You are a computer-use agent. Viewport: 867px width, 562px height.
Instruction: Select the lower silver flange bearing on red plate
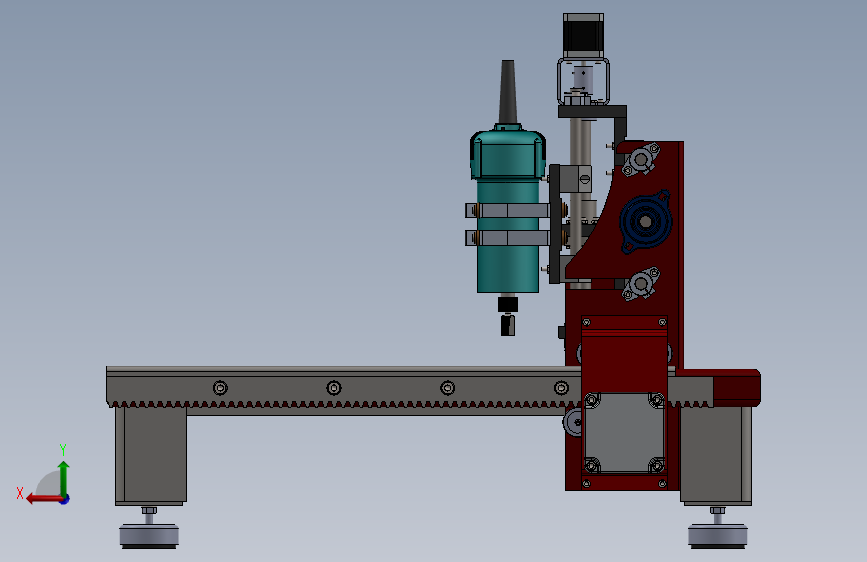tap(641, 284)
